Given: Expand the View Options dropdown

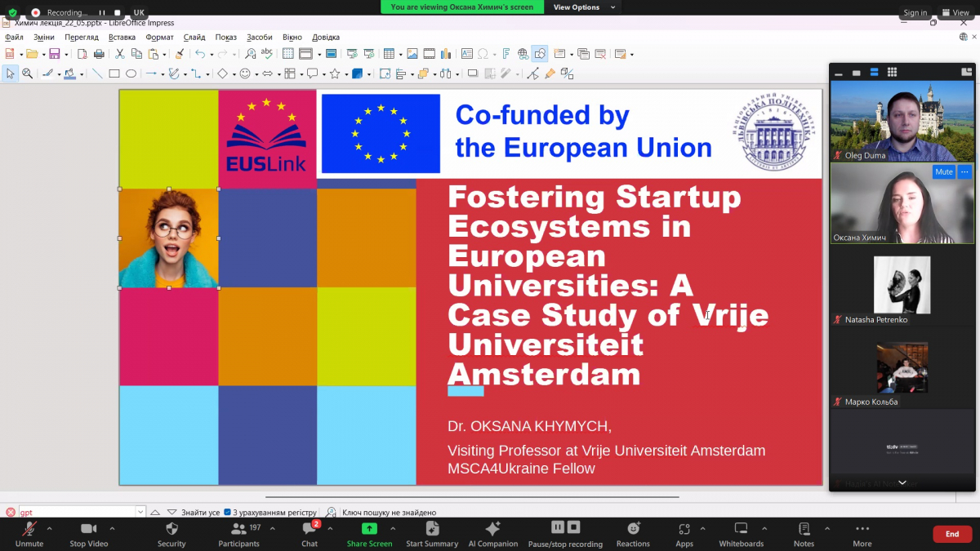Looking at the screenshot, I should click(577, 7).
